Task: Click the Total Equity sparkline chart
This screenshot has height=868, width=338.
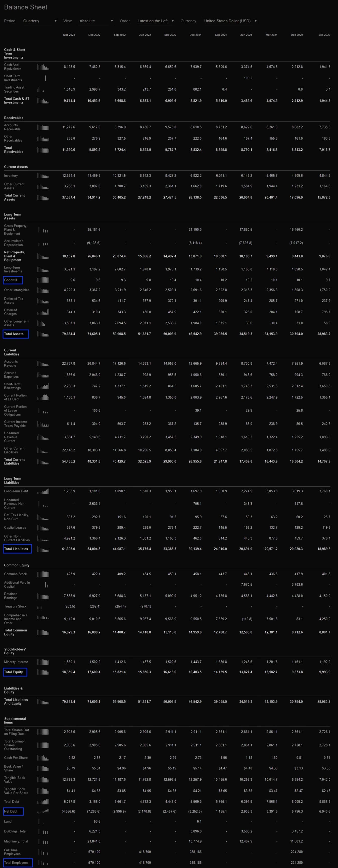Action: pos(43,672)
